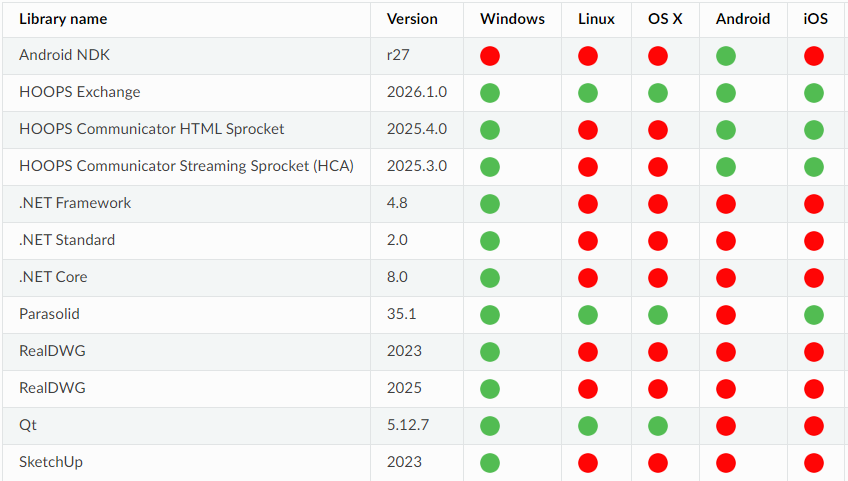Click the green Android dot for Android NDK

pos(726,56)
